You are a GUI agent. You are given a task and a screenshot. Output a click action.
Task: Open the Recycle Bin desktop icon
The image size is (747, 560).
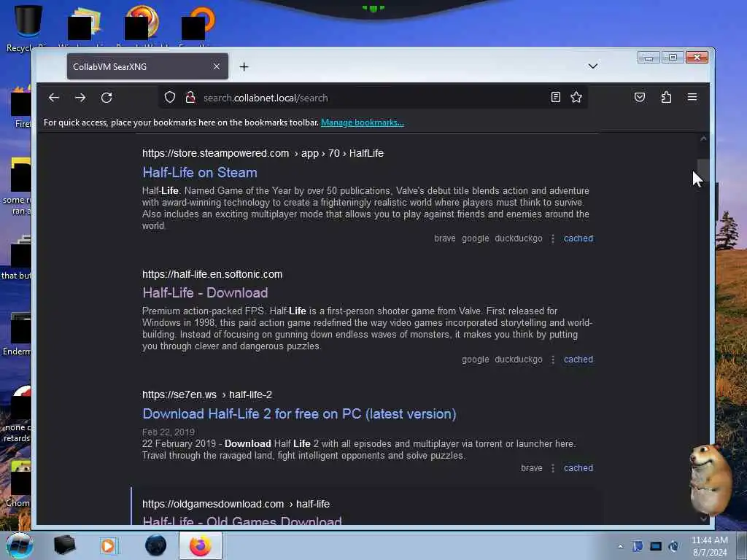[x=28, y=28]
